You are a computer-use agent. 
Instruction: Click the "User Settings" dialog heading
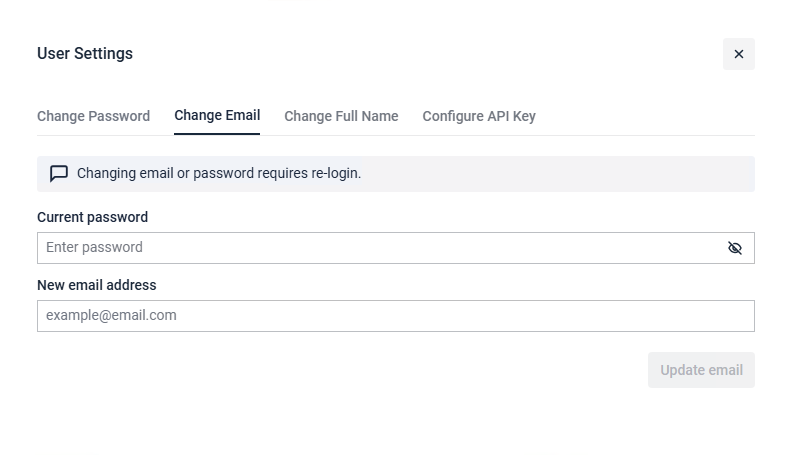(x=85, y=54)
